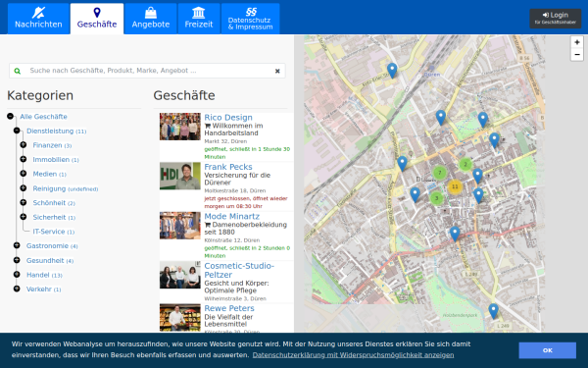Select the Geschäfte tab
Screen dimensions: 588x368
click(97, 19)
